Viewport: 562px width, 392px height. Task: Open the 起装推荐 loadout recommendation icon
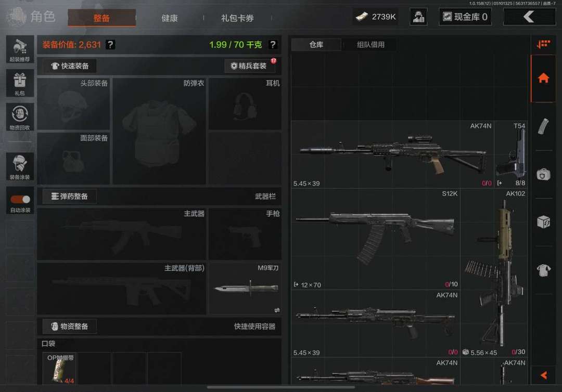pyautogui.click(x=20, y=49)
